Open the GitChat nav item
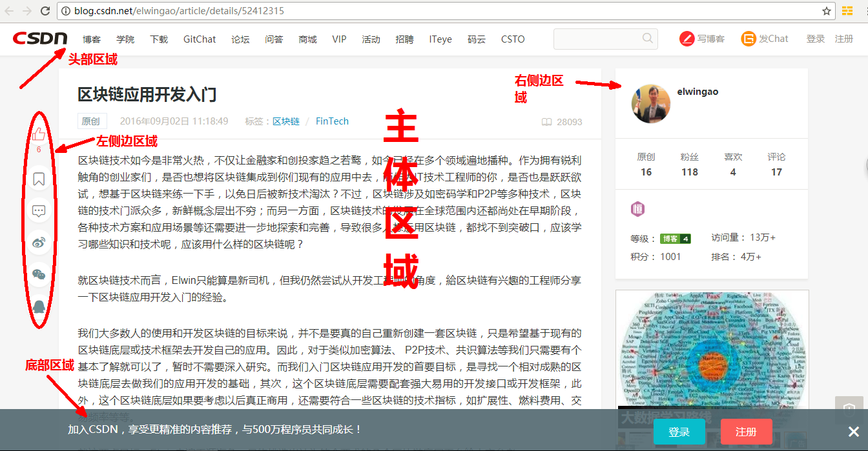 point(200,39)
